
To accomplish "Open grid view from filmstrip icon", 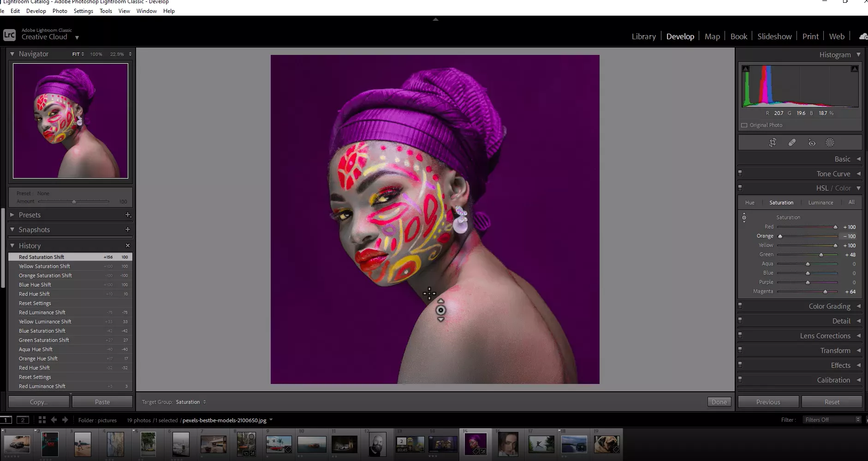I will tap(42, 420).
